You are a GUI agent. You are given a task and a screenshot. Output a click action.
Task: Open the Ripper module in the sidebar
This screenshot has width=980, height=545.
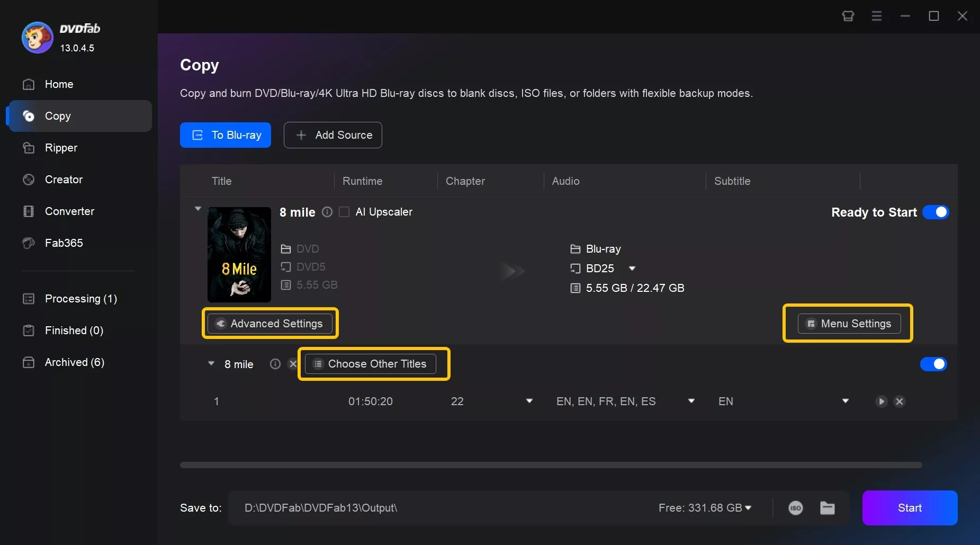point(61,148)
